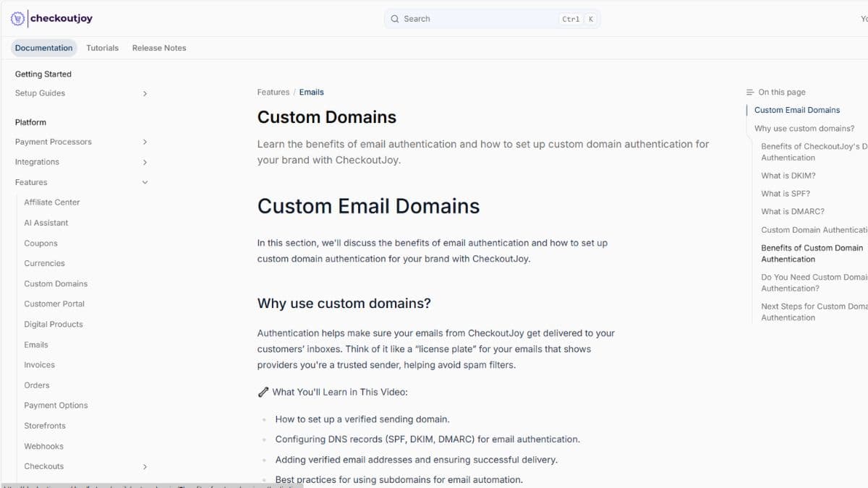Viewport: 868px width, 488px height.
Task: Open Coupons page
Action: tap(41, 244)
